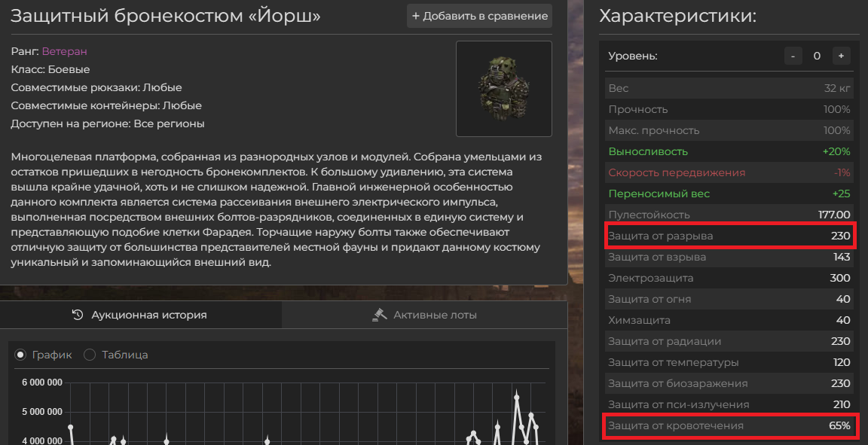
Task: Select the Защита от разрыва row
Action: tap(729, 236)
